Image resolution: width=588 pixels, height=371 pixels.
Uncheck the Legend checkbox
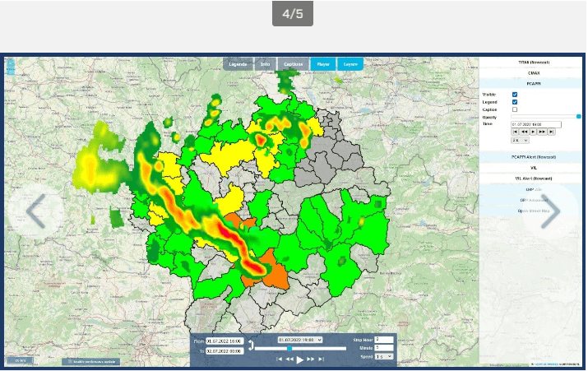[x=515, y=102]
